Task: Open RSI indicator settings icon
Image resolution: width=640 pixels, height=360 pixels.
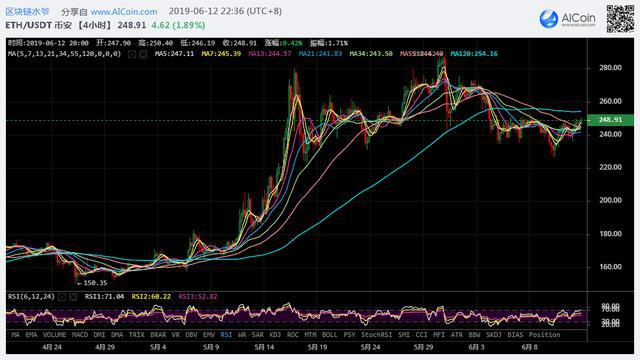Action: [x=62, y=297]
